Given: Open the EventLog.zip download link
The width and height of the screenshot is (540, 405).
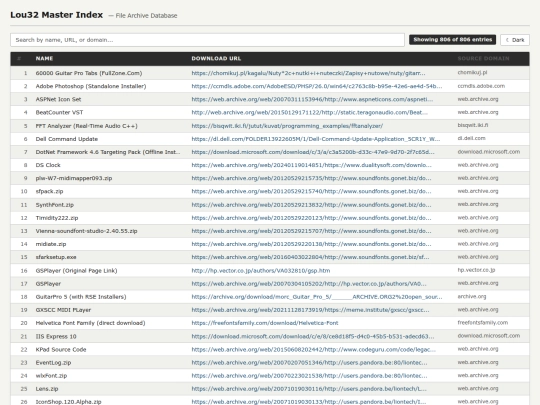Looking at the screenshot, I should [309, 363].
